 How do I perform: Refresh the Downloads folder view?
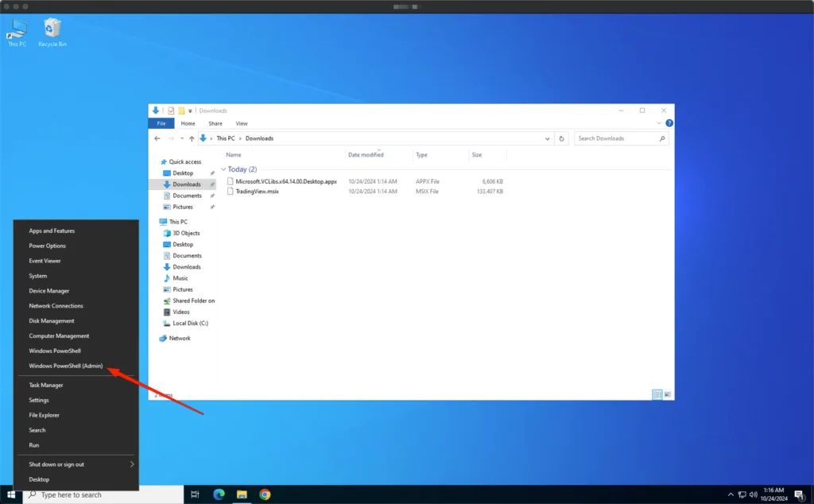click(562, 138)
